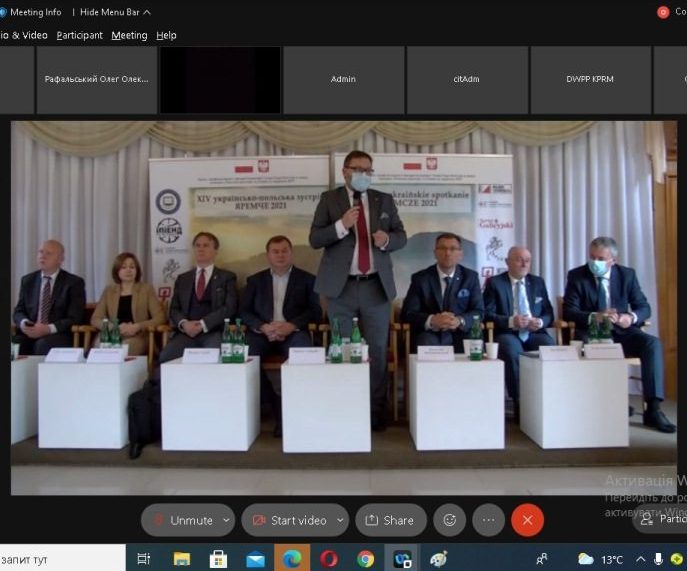
Task: Open Meeting Info
Action: pyautogui.click(x=35, y=12)
